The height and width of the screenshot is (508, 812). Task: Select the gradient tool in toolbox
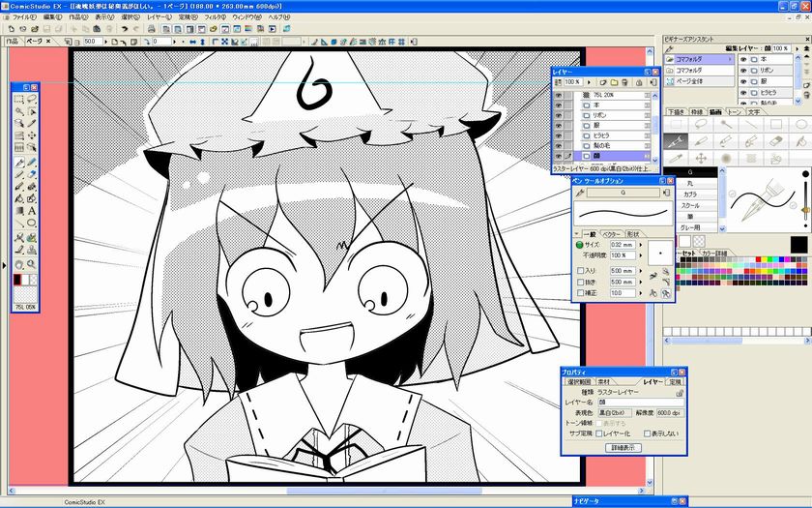click(19, 212)
